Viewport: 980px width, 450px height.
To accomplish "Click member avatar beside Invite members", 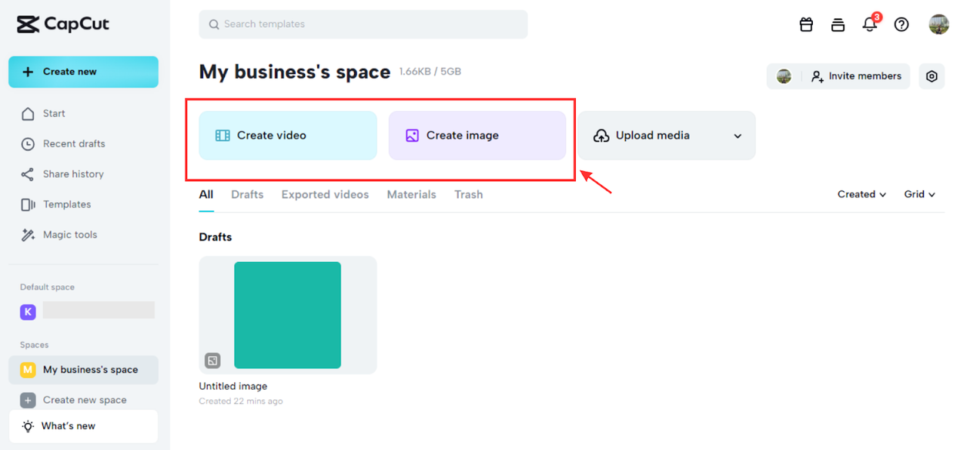I will pyautogui.click(x=784, y=76).
